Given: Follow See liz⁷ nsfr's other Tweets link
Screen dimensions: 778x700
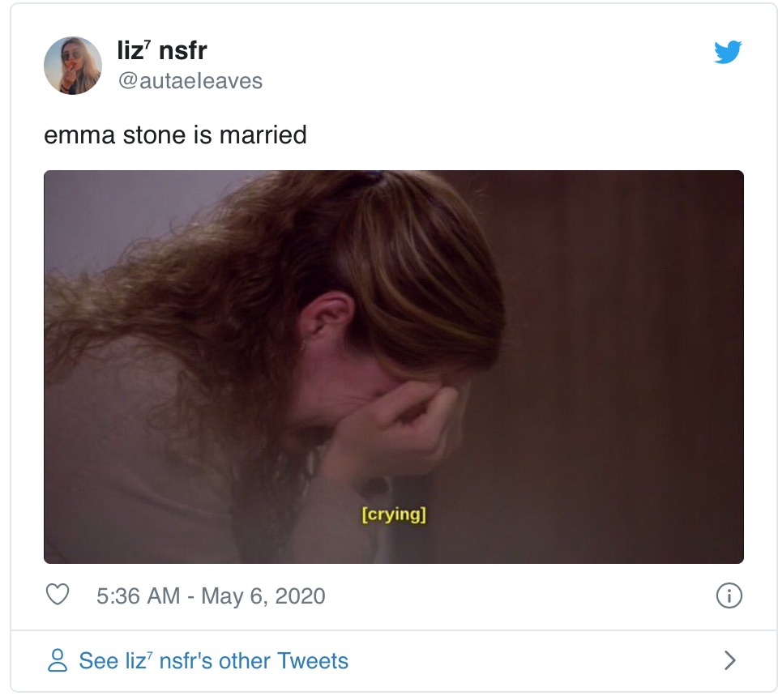Looking at the screenshot, I should (213, 661).
